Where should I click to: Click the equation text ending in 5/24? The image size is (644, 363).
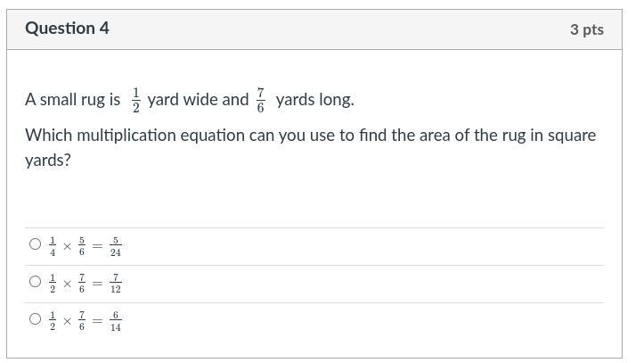tap(84, 245)
